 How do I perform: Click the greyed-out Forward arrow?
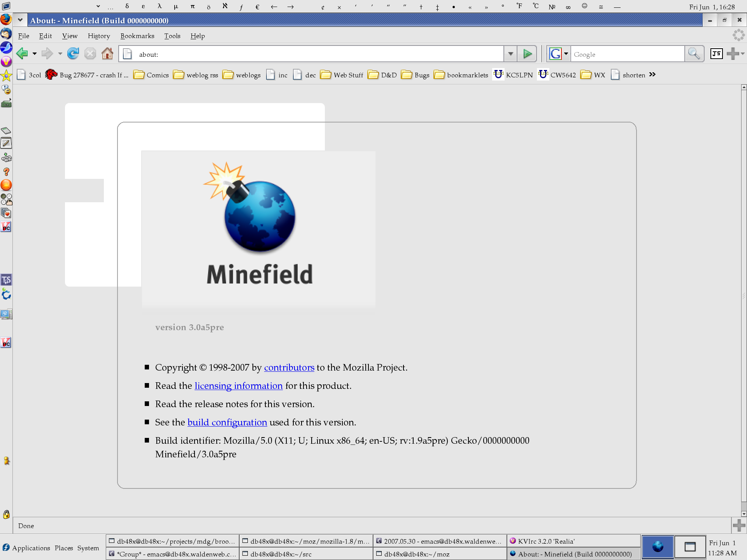[x=47, y=54]
